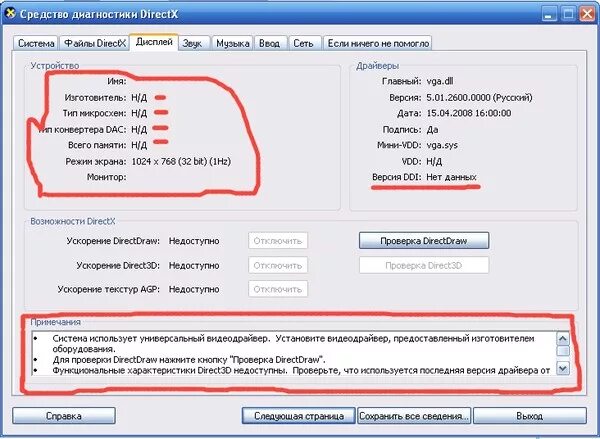600x439 pixels.
Task: Click Нет данных DDI version value
Action: point(452,177)
